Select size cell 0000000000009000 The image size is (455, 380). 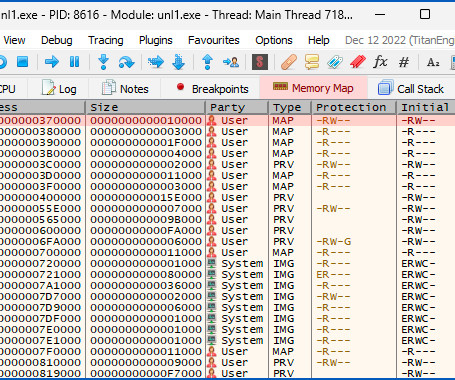coord(146,362)
